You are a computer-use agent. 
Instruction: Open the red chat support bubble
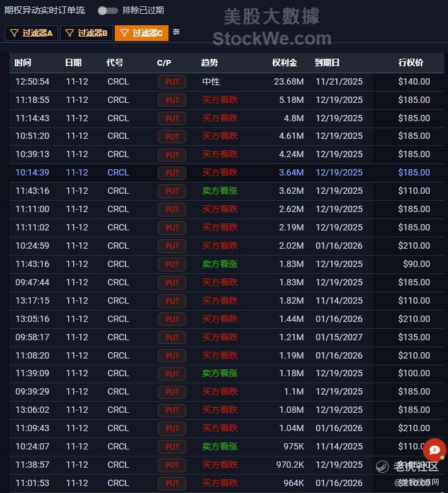click(x=435, y=450)
